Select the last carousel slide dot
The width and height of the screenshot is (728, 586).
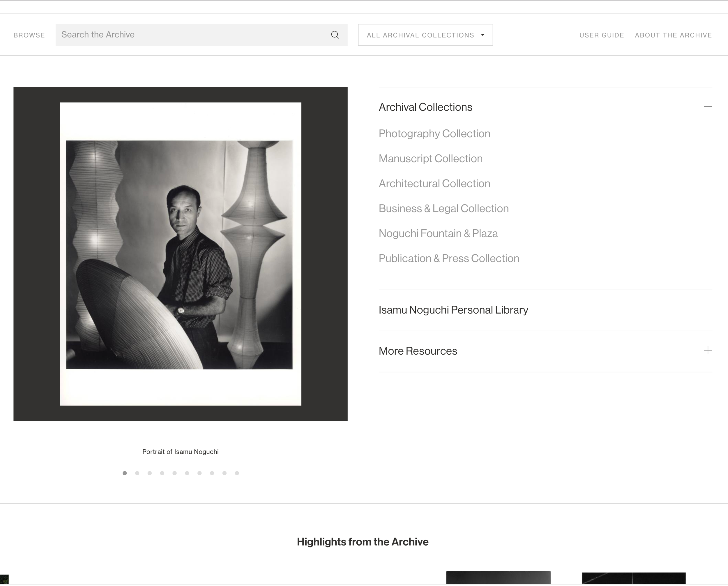tap(237, 473)
